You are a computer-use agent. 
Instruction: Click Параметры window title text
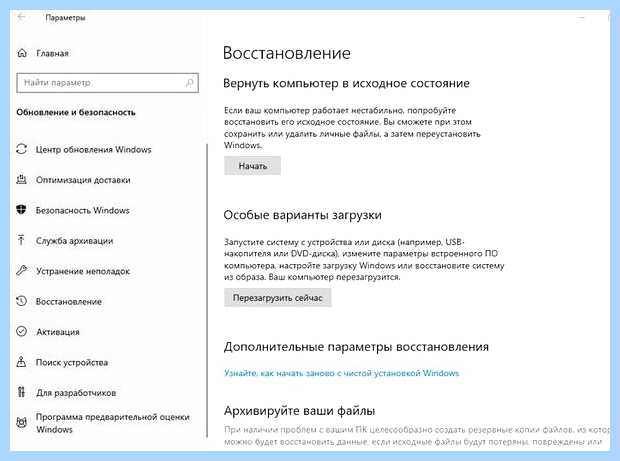(65, 17)
